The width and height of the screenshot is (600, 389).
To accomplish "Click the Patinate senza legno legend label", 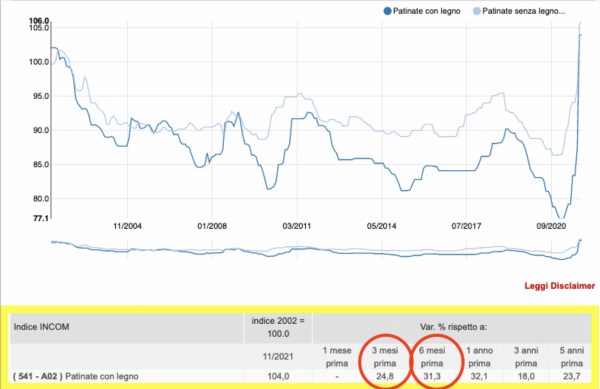I will [523, 11].
